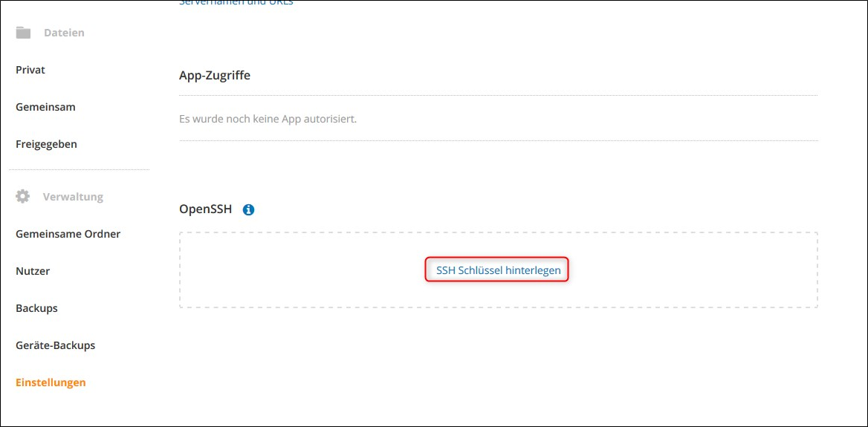Open Gemeinsame Ordner management
This screenshot has height=427, width=868.
coord(68,234)
